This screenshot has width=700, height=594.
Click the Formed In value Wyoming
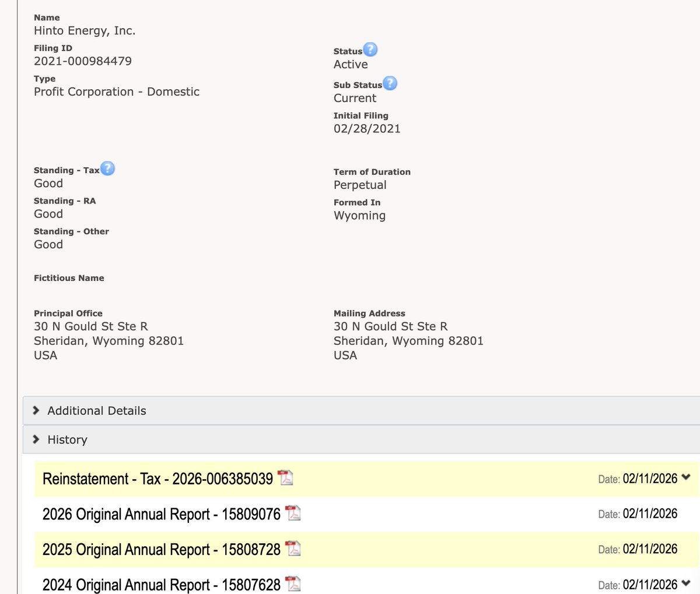[359, 216]
